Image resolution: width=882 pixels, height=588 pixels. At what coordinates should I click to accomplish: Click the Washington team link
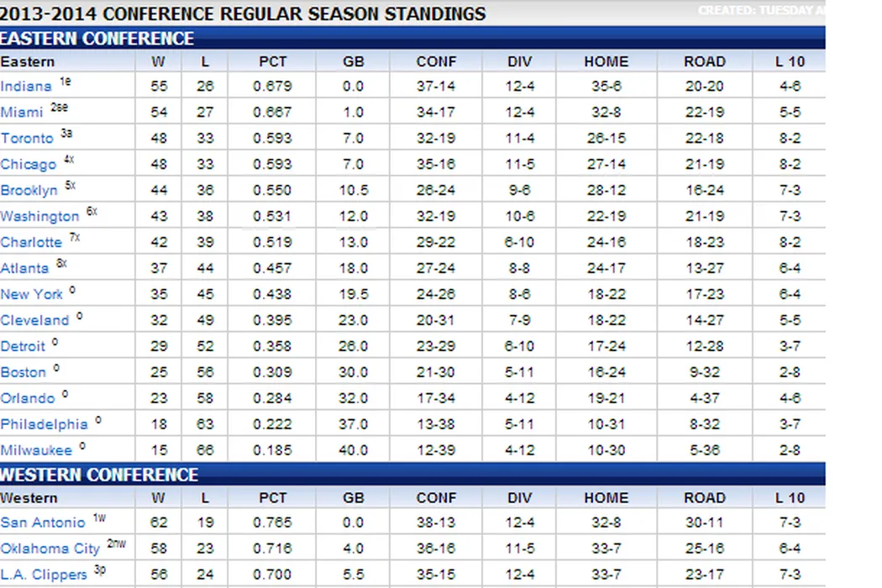[39, 217]
